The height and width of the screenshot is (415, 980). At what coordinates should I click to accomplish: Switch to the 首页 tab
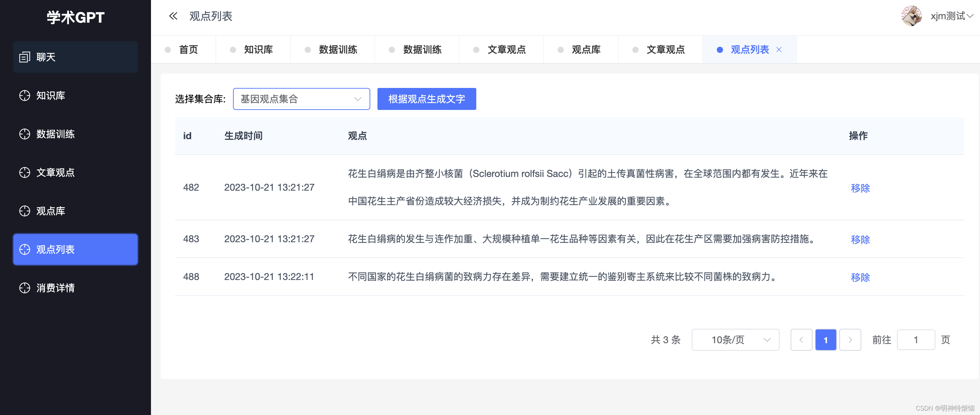(188, 49)
